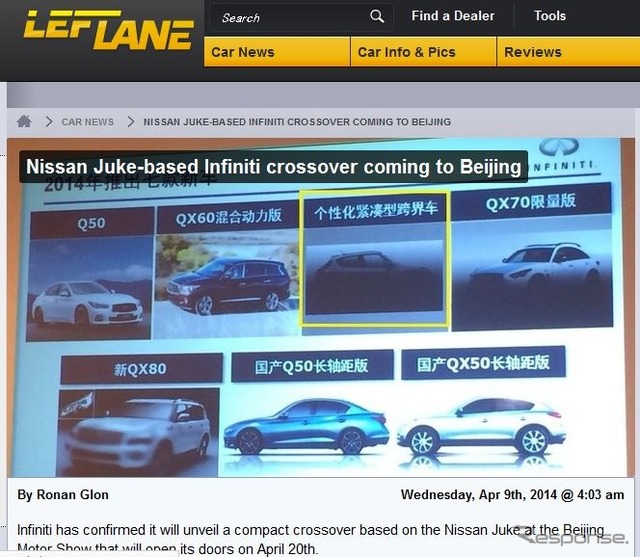This screenshot has width=640, height=557.
Task: Select the Car News tab
Action: [277, 52]
